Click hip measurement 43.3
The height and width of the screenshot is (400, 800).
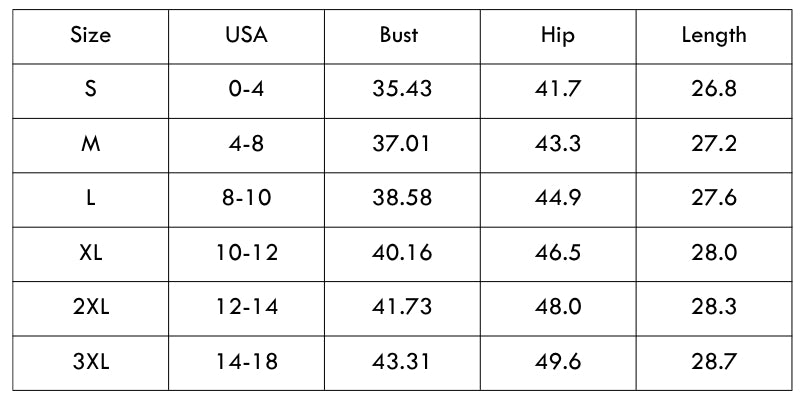click(x=558, y=143)
